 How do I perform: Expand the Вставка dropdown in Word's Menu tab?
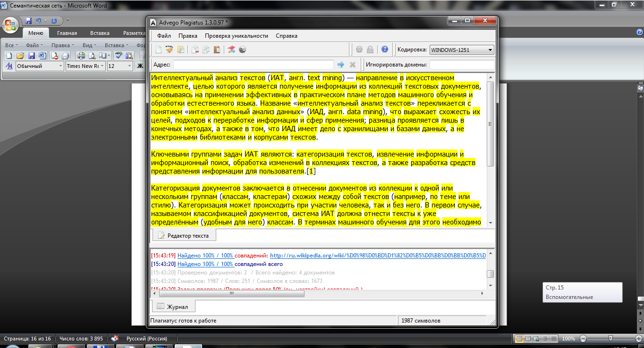tap(117, 45)
